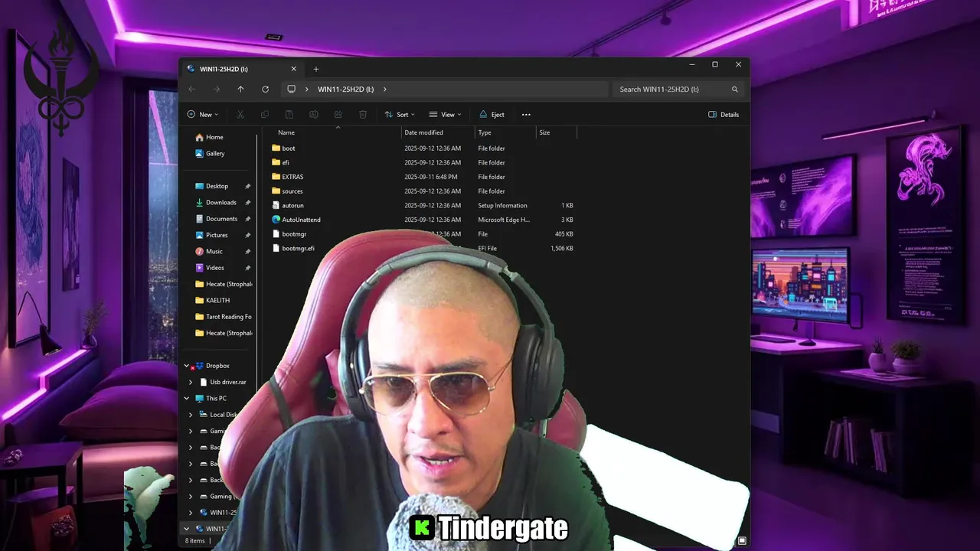The image size is (980, 551).
Task: Expand the Usb driver.rar node
Action: (x=191, y=382)
